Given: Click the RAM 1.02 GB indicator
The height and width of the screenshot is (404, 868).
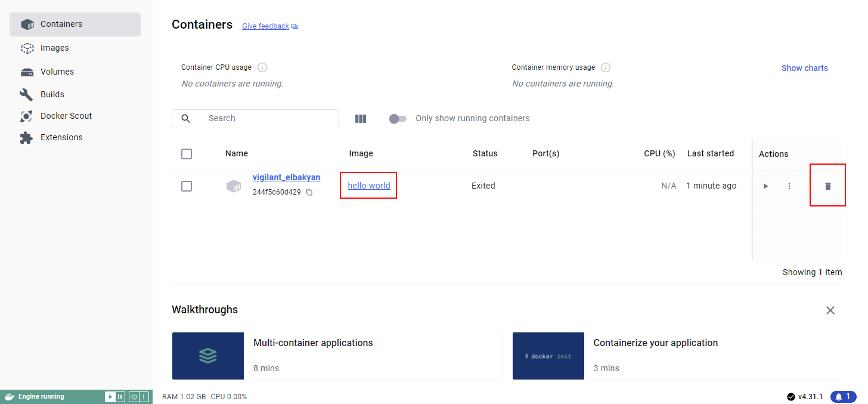Looking at the screenshot, I should 184,397.
